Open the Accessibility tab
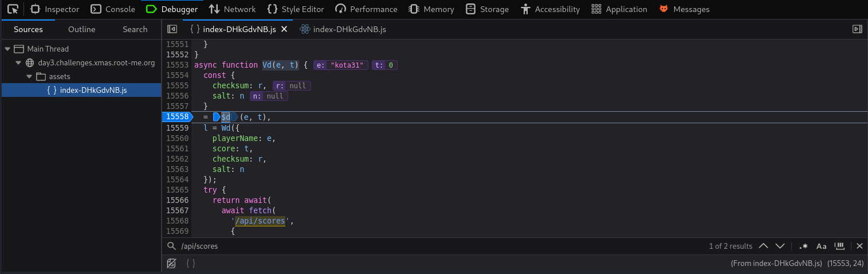The width and height of the screenshot is (868, 274). pos(551,9)
